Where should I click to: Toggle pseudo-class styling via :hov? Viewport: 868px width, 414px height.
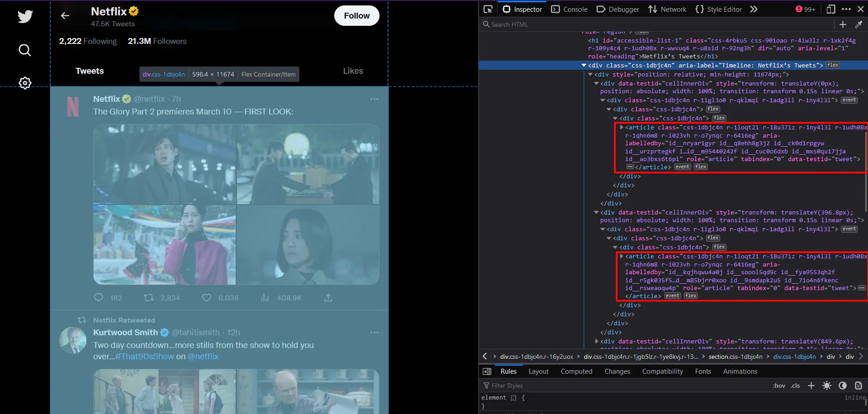(779, 385)
